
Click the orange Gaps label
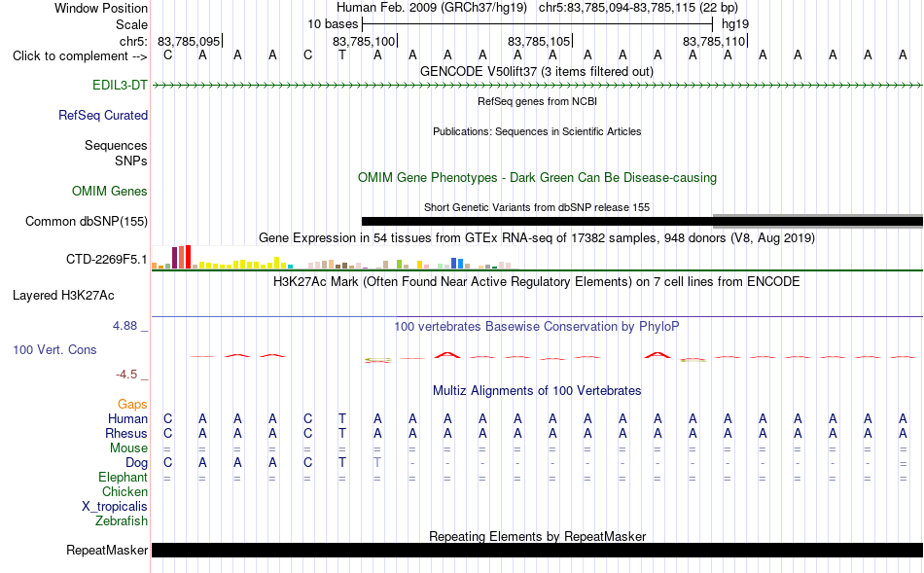coord(132,404)
